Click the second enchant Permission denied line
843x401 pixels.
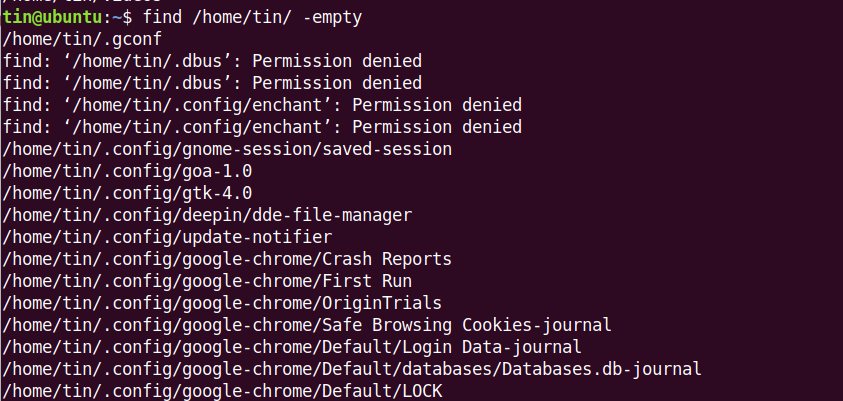pyautogui.click(x=262, y=127)
